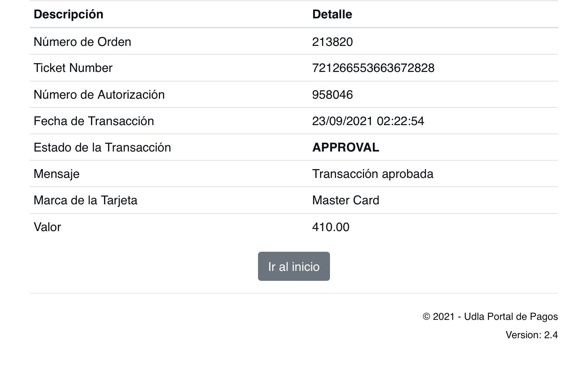
Task: Click the "Descripción" column header
Action: coord(69,14)
